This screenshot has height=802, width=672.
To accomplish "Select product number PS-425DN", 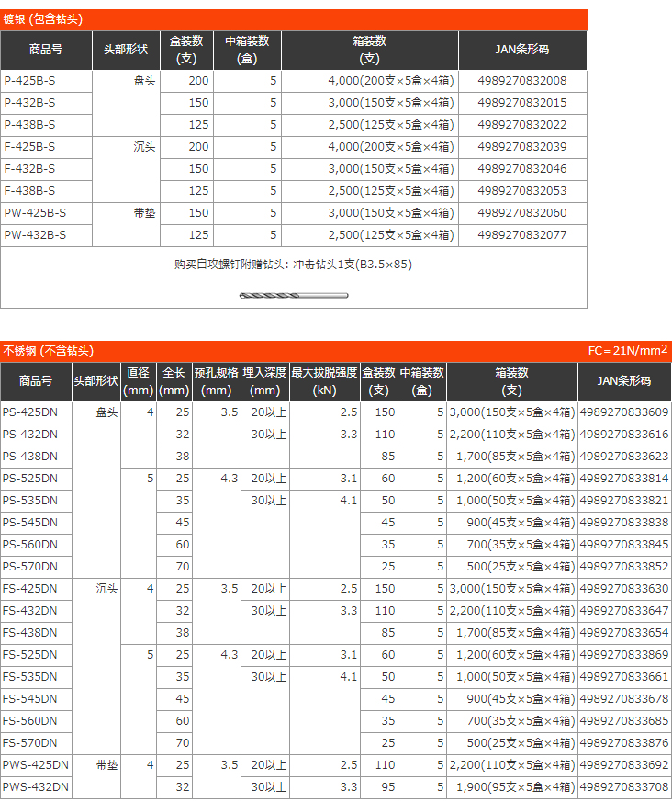I will [x=30, y=412].
